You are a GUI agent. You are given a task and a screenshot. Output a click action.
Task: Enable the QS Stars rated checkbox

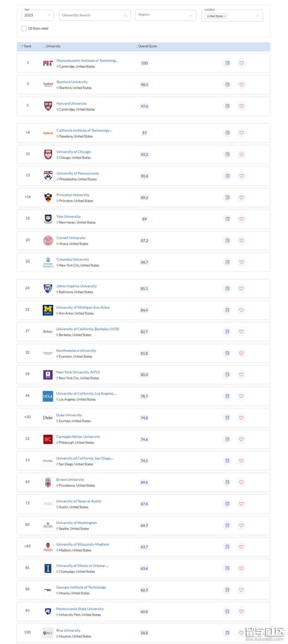click(x=24, y=28)
